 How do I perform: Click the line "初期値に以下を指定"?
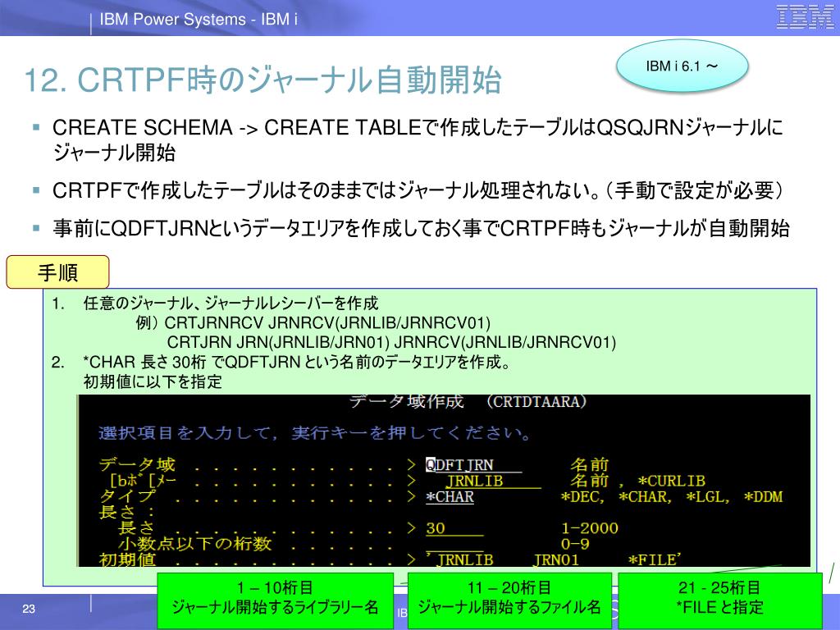tap(153, 381)
